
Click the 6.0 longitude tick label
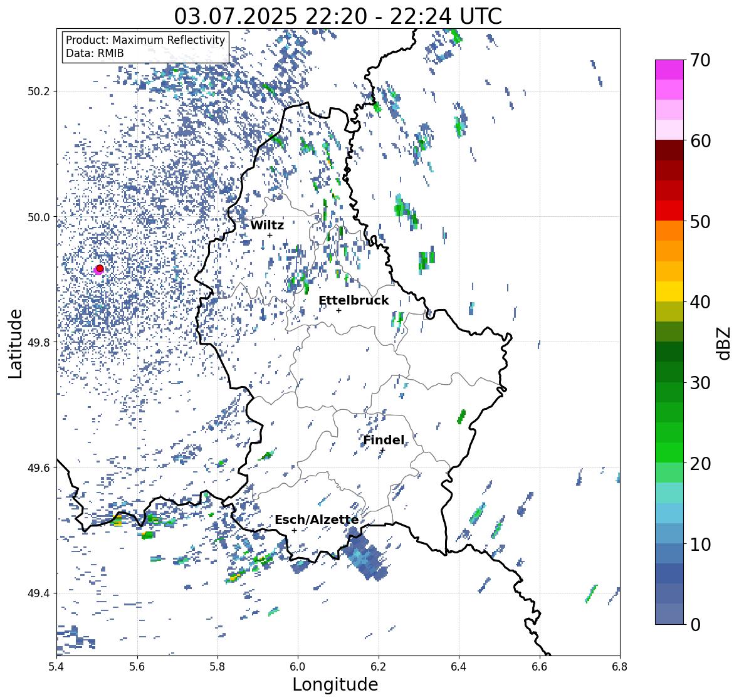click(298, 667)
